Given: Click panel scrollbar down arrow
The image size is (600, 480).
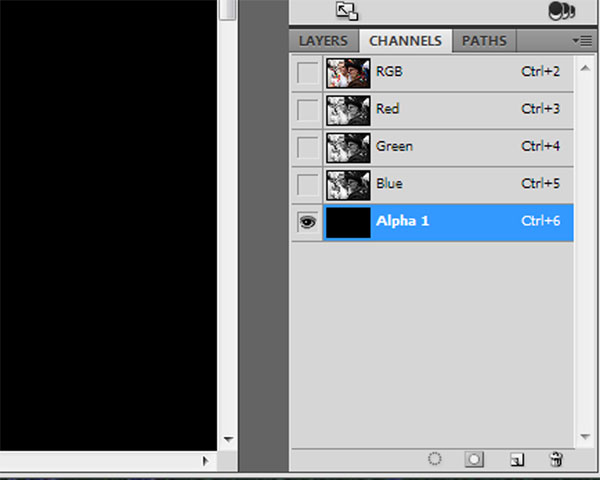Looking at the screenshot, I should [x=585, y=436].
